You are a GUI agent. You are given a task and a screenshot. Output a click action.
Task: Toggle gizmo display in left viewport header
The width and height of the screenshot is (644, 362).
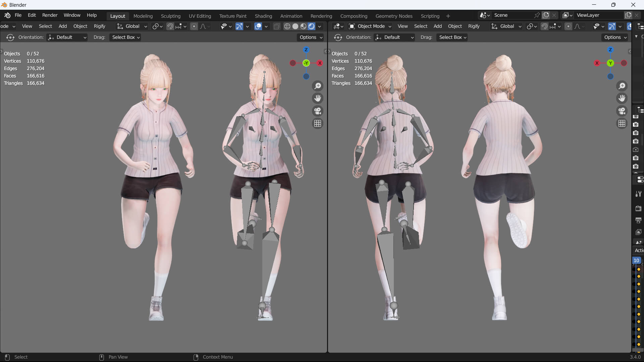coord(239,26)
